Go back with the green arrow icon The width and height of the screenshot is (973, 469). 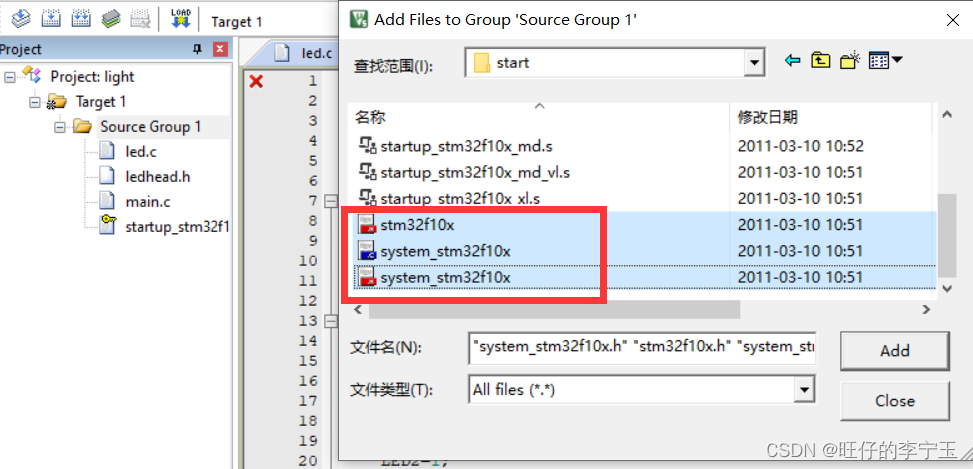(792, 61)
